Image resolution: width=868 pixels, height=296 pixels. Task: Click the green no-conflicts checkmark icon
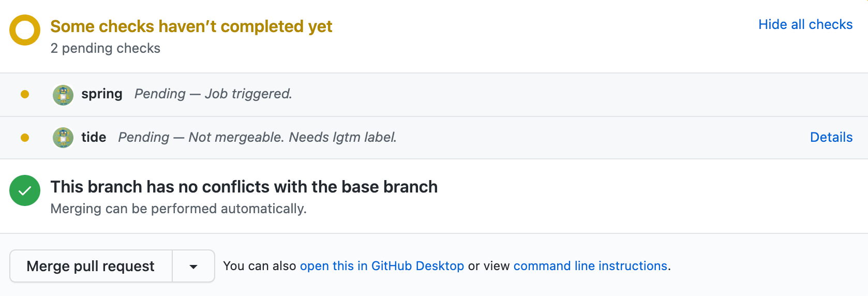point(25,190)
